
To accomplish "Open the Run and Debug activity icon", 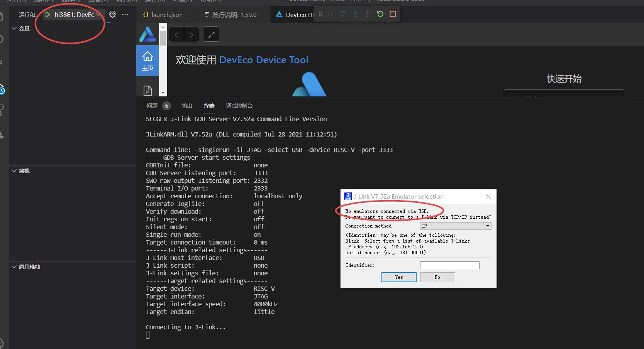I will (x=2, y=89).
